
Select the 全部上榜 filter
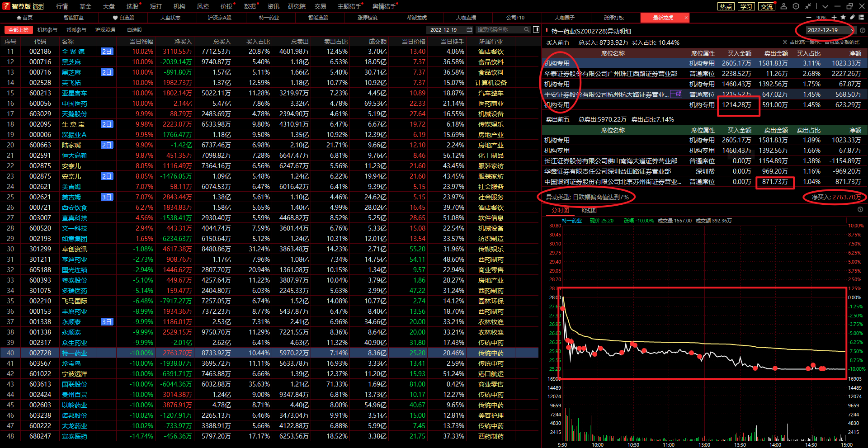(x=19, y=30)
